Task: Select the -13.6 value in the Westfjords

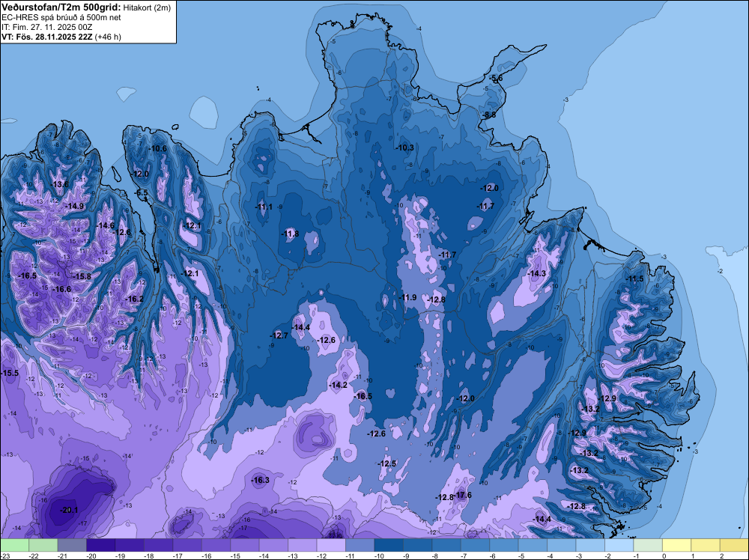Action: pos(60,185)
